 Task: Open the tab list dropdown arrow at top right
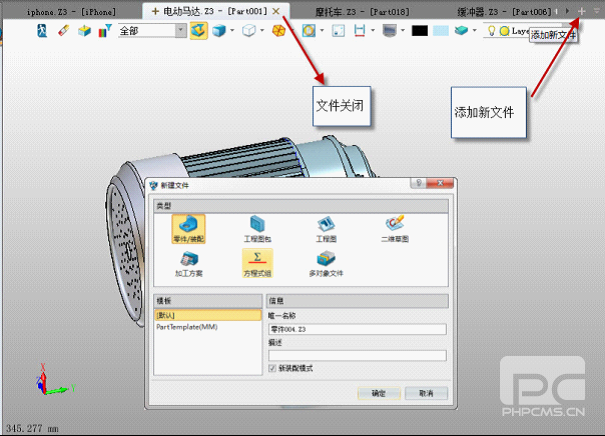[x=596, y=10]
